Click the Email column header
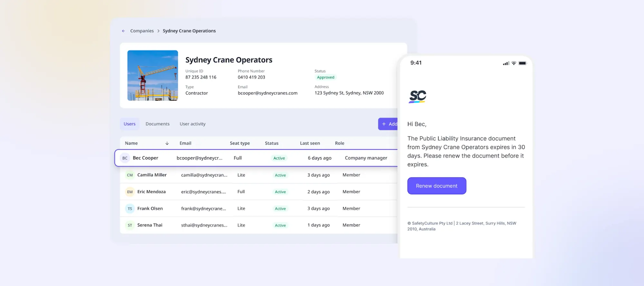Image resolution: width=644 pixels, height=286 pixels. tap(185, 143)
